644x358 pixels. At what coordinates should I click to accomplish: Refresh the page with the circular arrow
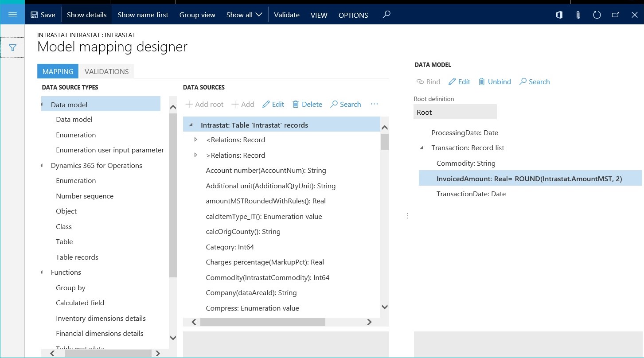coord(597,15)
